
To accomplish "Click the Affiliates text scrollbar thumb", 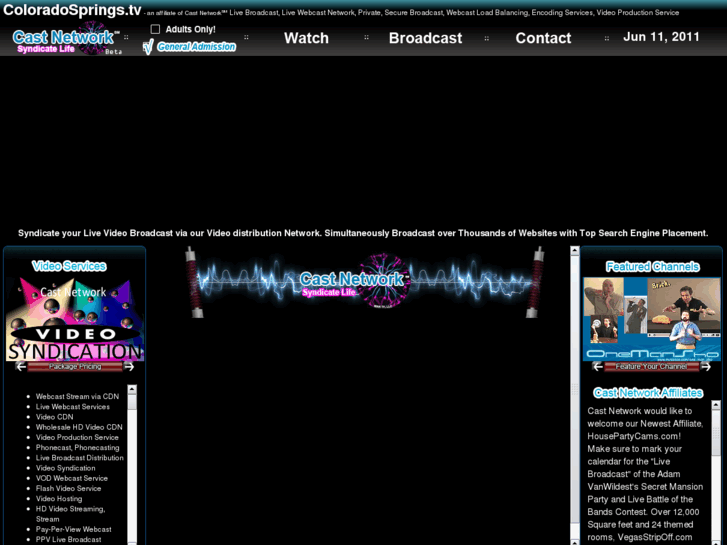I will [x=716, y=433].
